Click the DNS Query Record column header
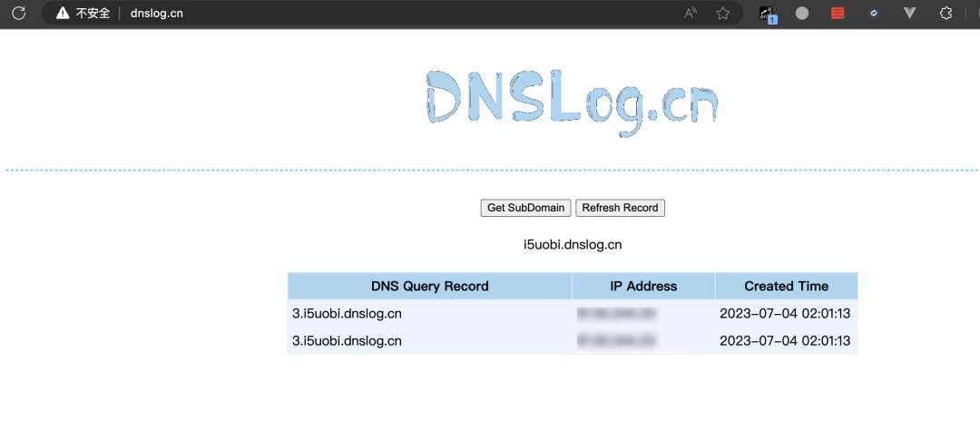 pyautogui.click(x=430, y=287)
